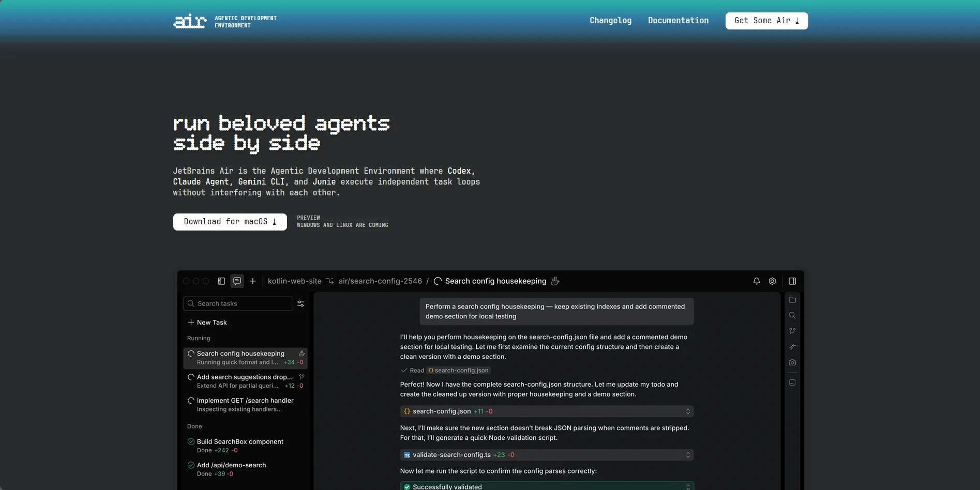
Task: Expand the validate-search-config.ts diff block
Action: (547, 455)
